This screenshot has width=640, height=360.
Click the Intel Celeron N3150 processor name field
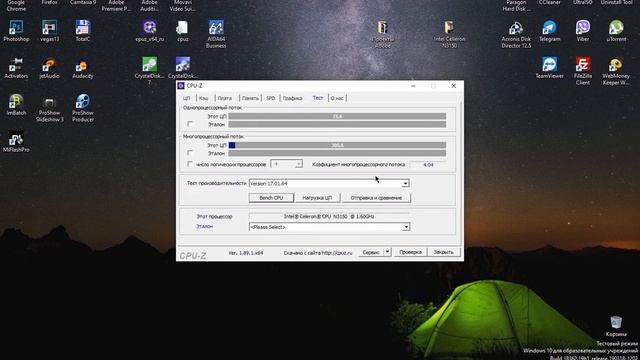[x=329, y=216]
